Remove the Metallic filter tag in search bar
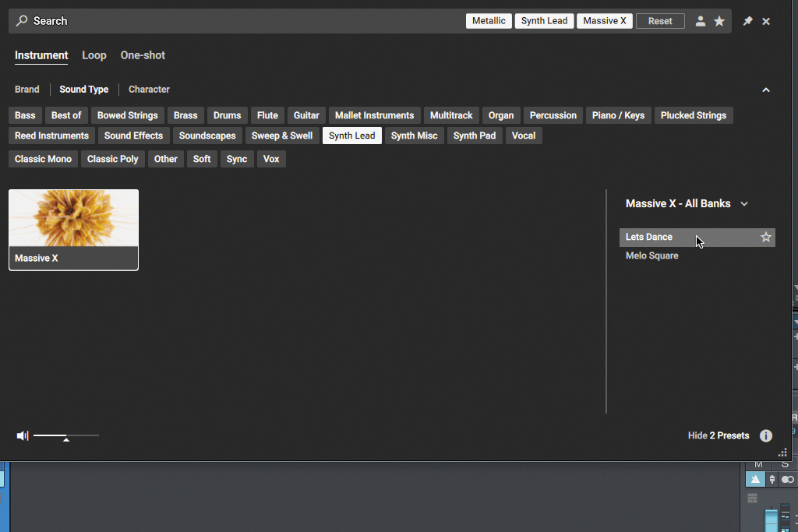Screen dimensions: 798x532 pos(489,21)
